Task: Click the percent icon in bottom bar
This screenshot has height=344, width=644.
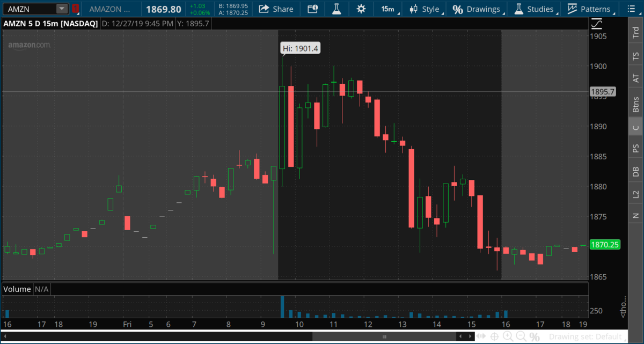Action: pos(535,337)
